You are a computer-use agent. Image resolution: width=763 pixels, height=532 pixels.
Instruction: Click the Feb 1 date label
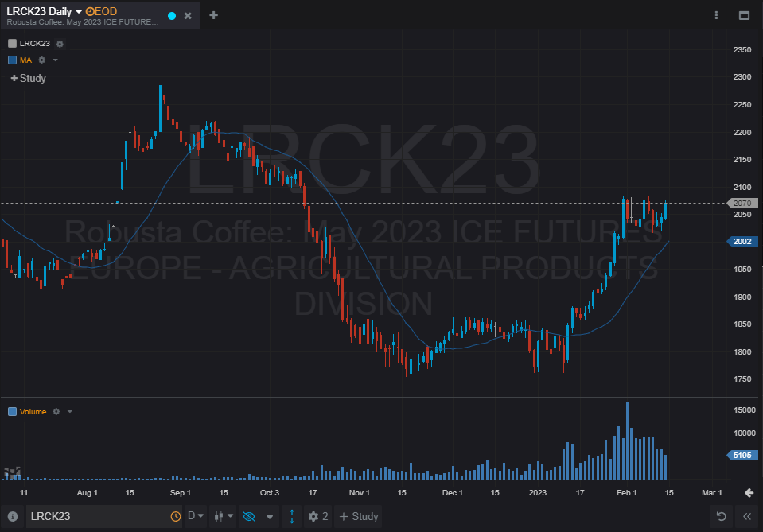[627, 492]
